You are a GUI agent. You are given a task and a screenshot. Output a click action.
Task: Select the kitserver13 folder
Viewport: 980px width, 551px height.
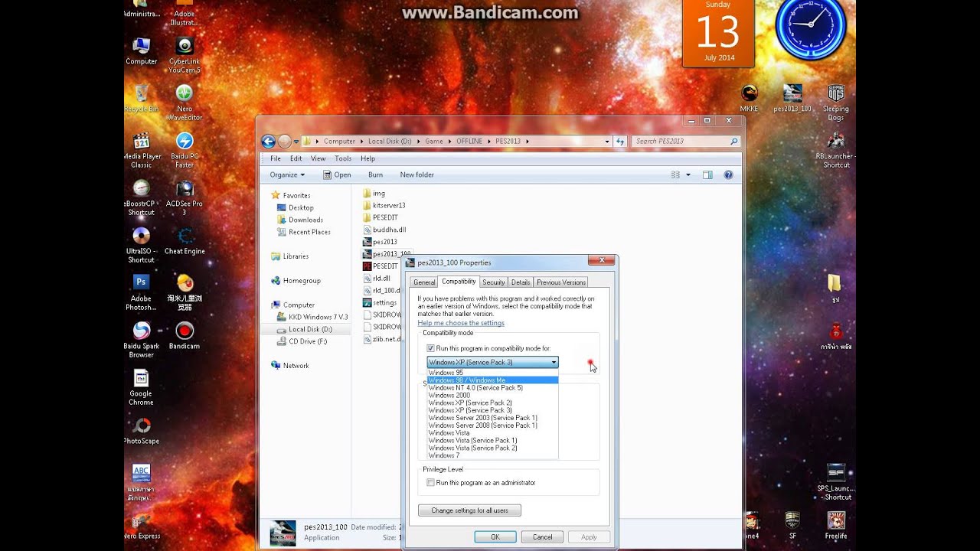point(384,205)
